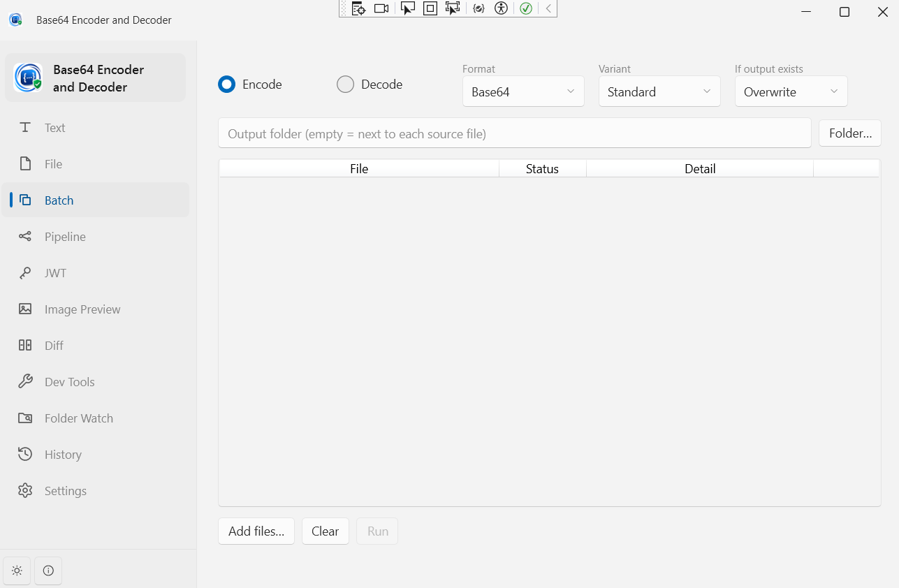Select the Batch sidebar item

pos(95,200)
